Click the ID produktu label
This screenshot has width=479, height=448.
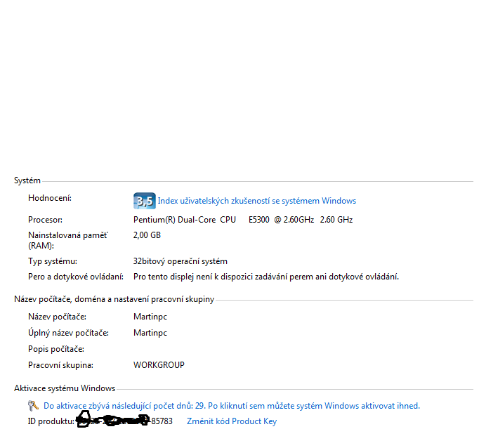click(51, 421)
